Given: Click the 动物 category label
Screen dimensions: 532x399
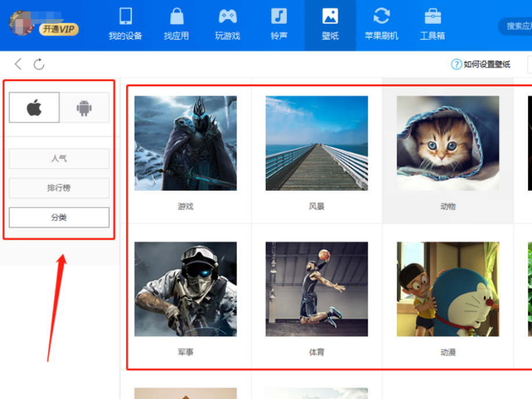Looking at the screenshot, I should [x=448, y=206].
